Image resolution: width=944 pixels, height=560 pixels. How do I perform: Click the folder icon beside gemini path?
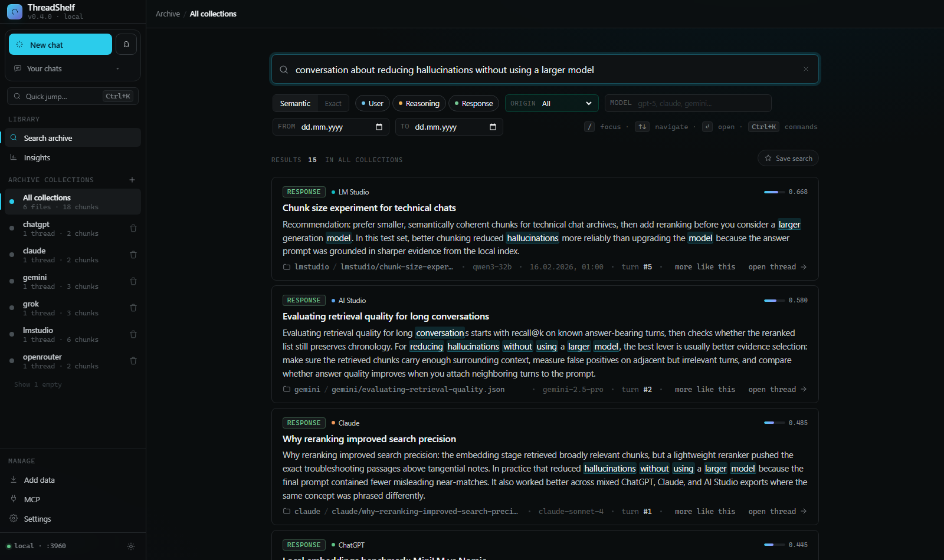coord(287,390)
